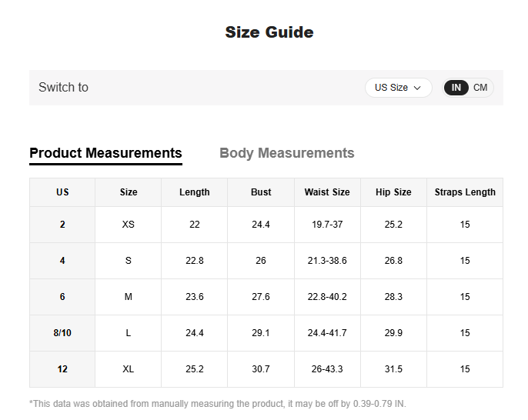Click the Size column header
This screenshot has height=420, width=528.
[129, 192]
